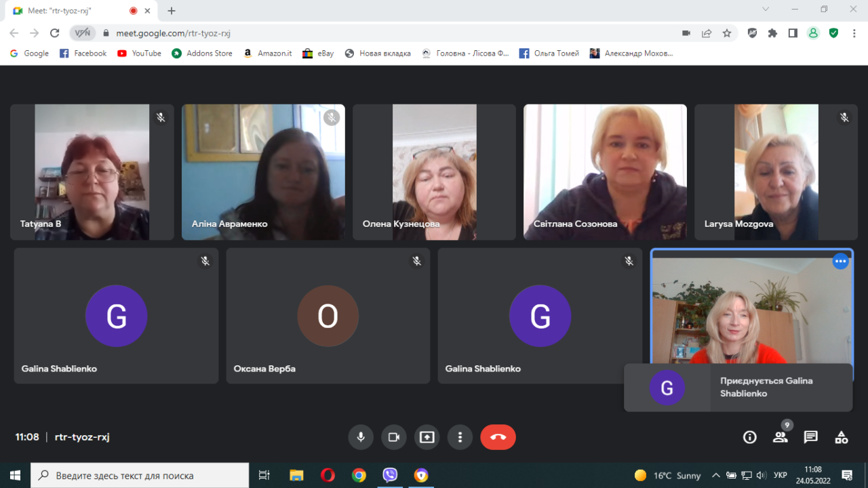Show participants panel icon

pos(781,437)
